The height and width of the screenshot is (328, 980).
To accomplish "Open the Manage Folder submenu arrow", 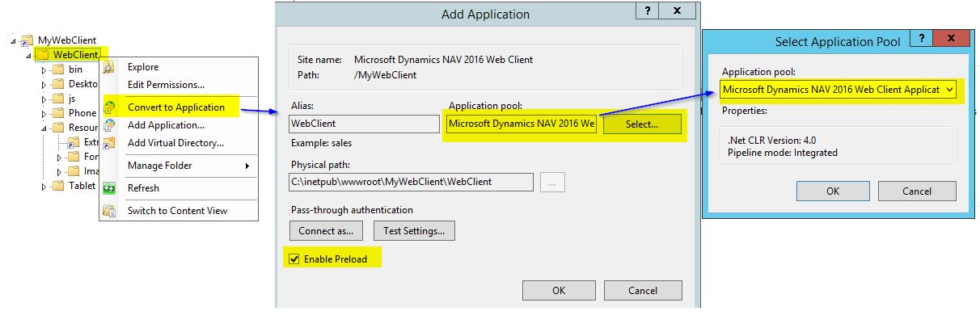I will (247, 166).
